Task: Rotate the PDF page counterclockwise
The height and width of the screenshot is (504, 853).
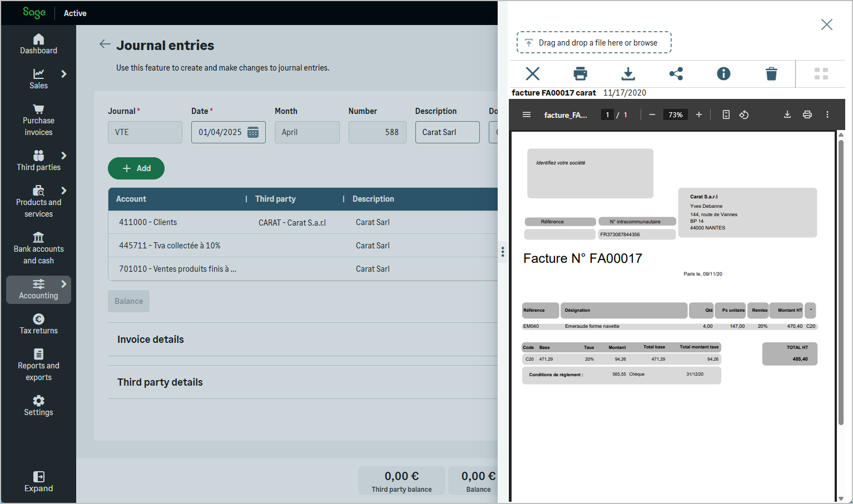Action: 744,114
